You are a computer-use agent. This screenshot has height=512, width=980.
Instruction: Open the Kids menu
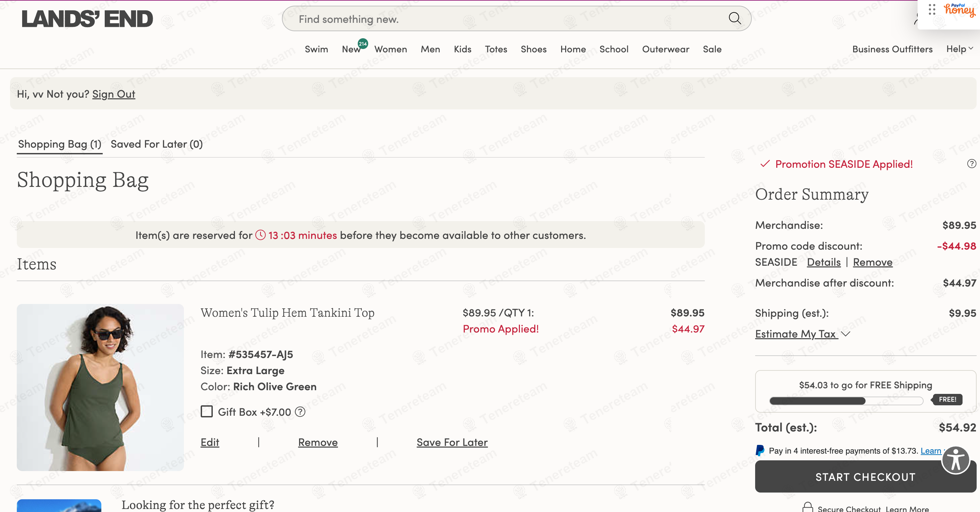click(462, 49)
